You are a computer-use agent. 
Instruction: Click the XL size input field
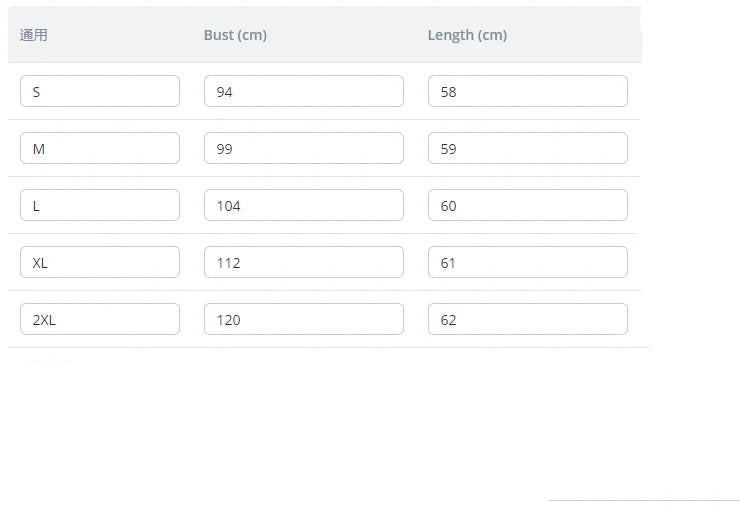coord(100,262)
